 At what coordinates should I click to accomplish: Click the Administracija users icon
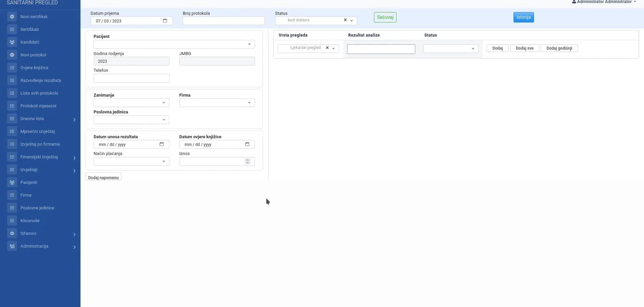coord(12,246)
